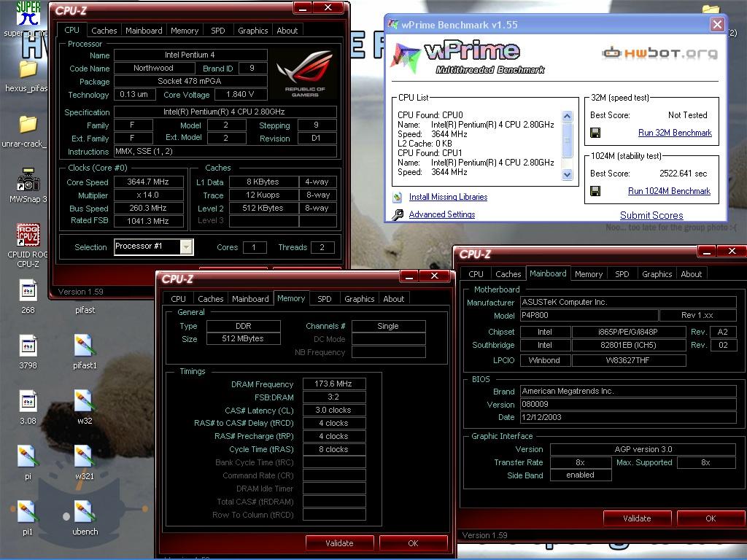Viewport: 747px width, 560px height.
Task: Click the 2522.641 sec best score
Action: pyautogui.click(x=683, y=174)
